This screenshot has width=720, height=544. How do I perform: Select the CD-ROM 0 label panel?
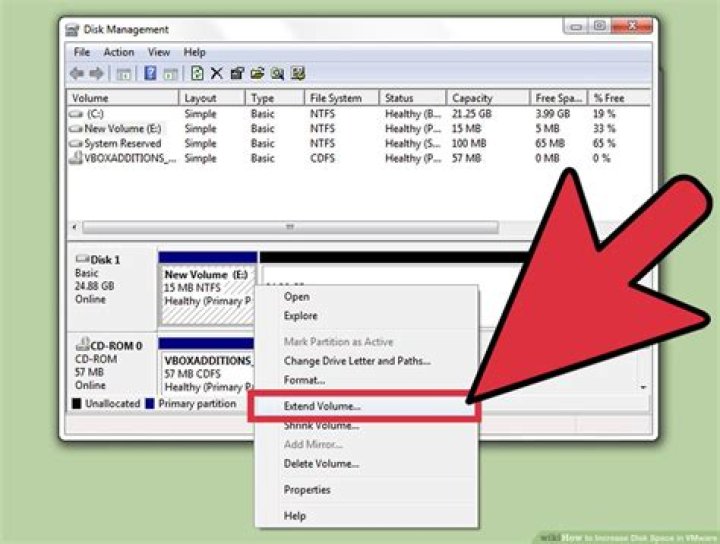[x=112, y=365]
